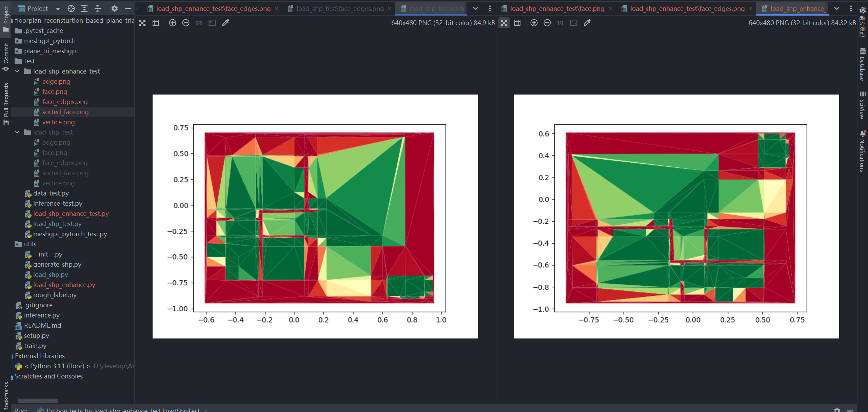The image size is (868, 412).
Task: Open README.md file
Action: click(x=42, y=325)
